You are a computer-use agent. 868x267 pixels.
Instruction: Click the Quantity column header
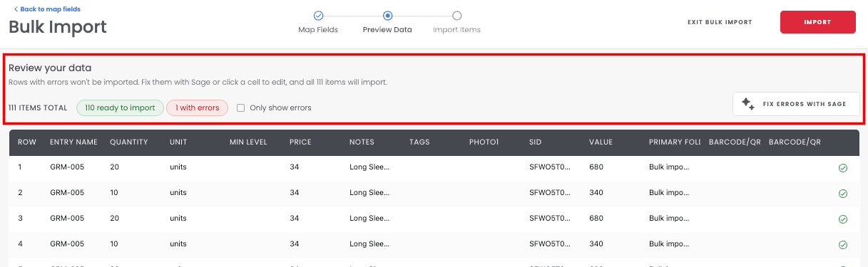click(x=129, y=142)
